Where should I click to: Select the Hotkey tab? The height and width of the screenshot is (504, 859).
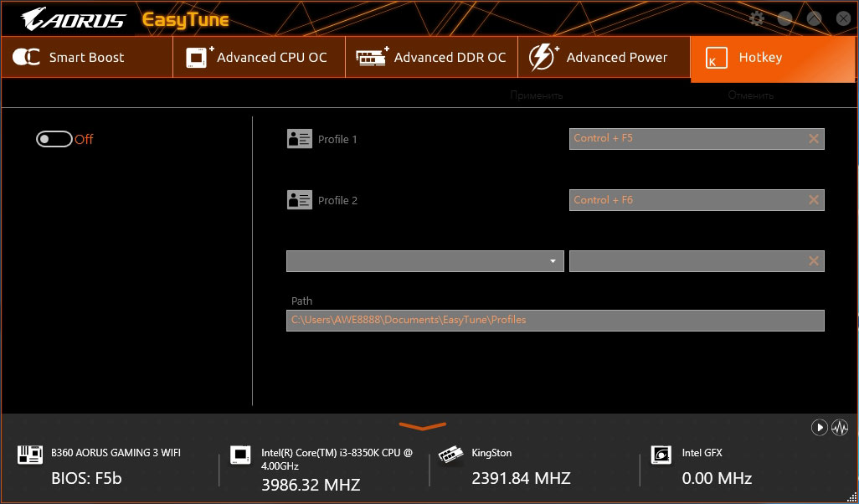pos(773,59)
